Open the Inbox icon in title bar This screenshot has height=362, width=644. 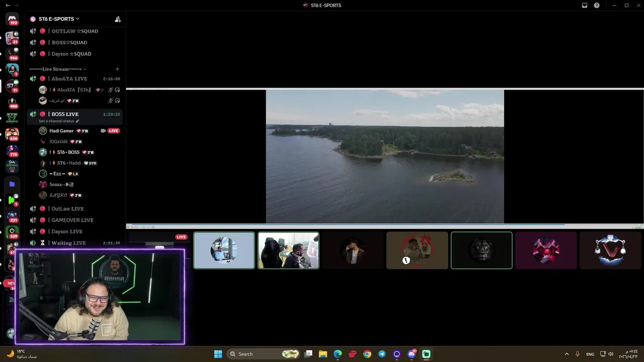click(x=585, y=6)
